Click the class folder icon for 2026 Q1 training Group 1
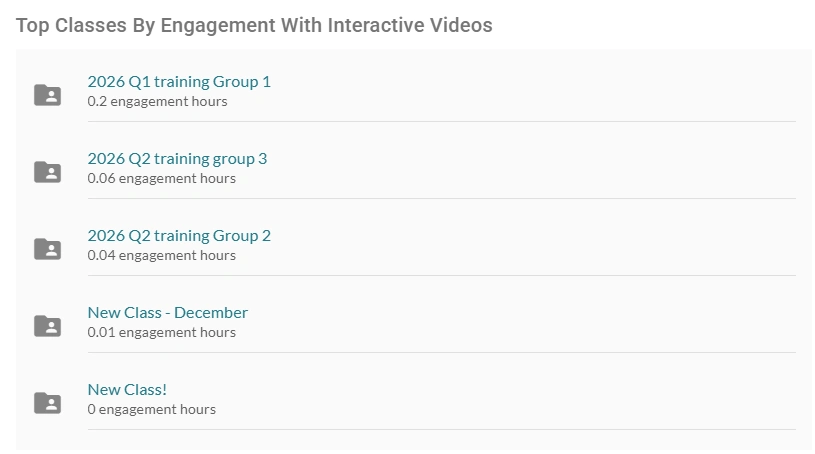 click(47, 95)
